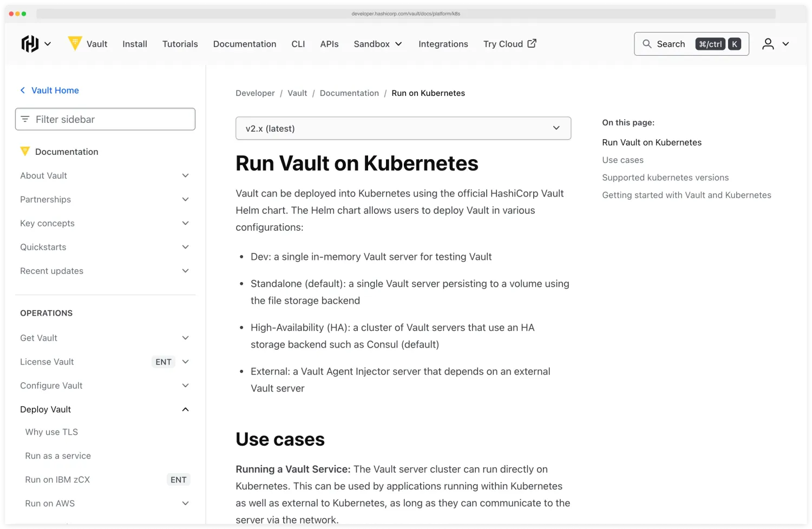The image size is (812, 529).
Task: Click the Search box
Action: (691, 44)
